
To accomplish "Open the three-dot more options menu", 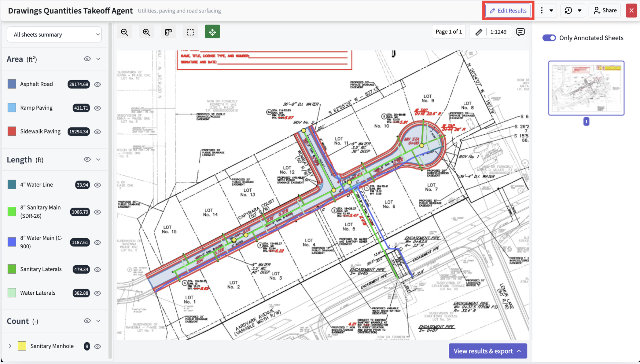I will pyautogui.click(x=542, y=10).
